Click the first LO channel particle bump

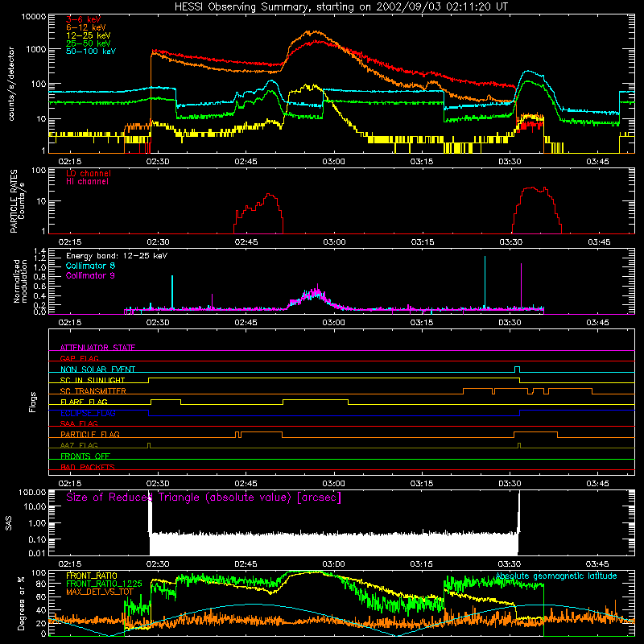[x=258, y=213]
